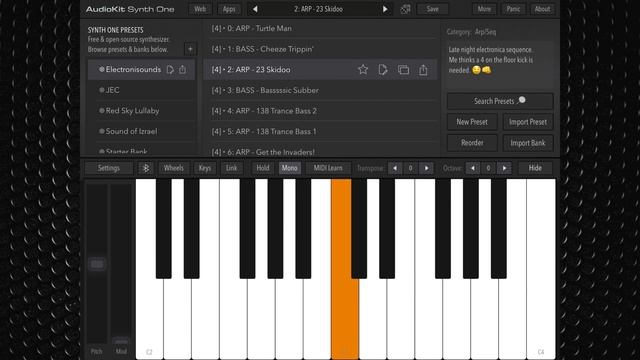Viewport: 640px width, 360px height.
Task: Click Import Bank
Action: 528,143
